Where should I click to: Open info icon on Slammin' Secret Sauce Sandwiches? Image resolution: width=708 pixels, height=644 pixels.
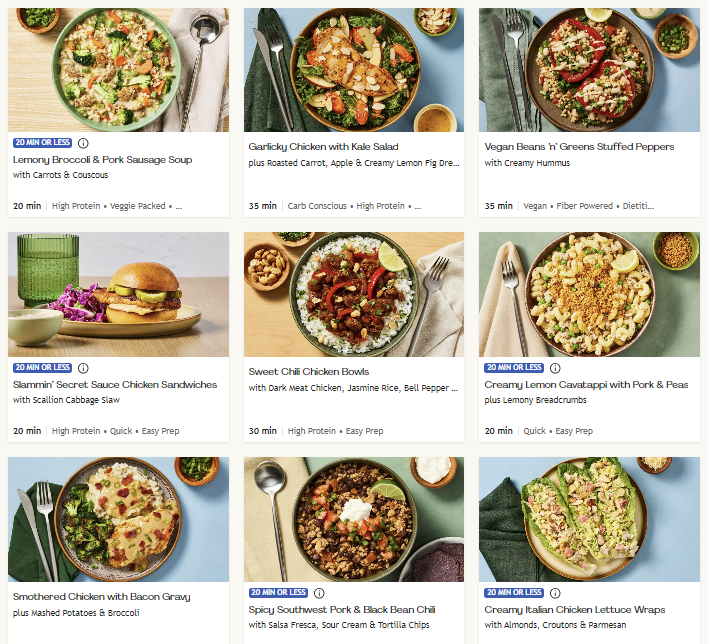click(x=83, y=368)
